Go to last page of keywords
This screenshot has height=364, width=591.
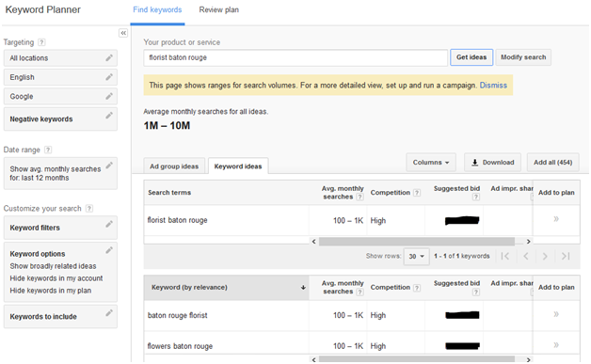click(566, 256)
